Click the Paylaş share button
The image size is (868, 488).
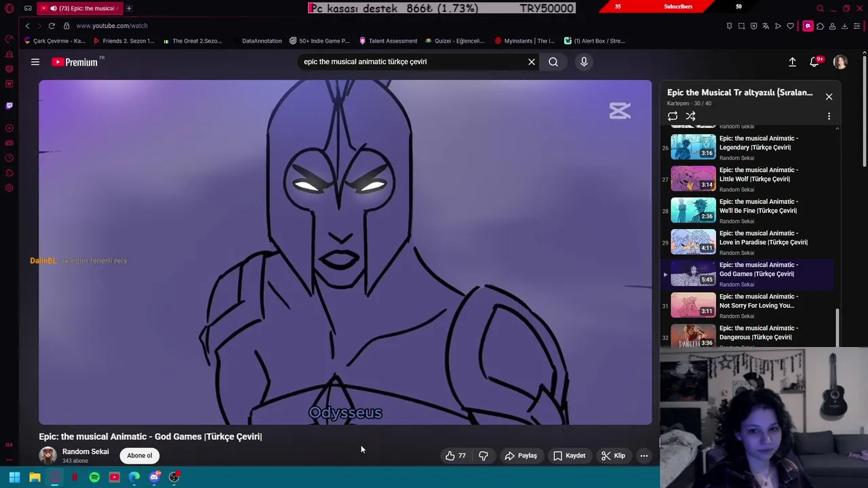coord(521,455)
